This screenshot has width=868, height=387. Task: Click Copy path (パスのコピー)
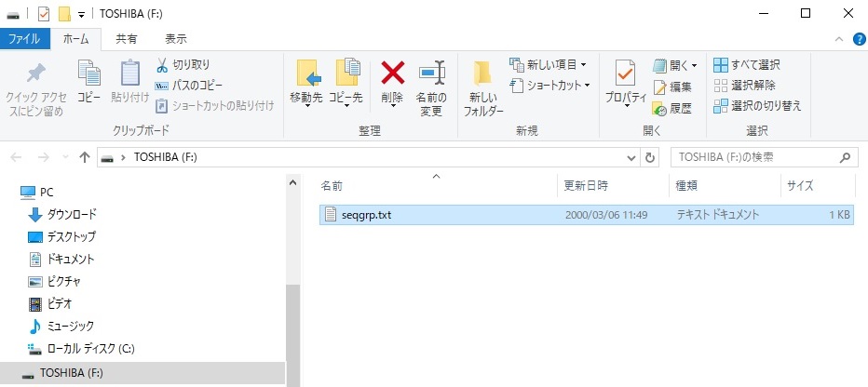click(x=189, y=86)
